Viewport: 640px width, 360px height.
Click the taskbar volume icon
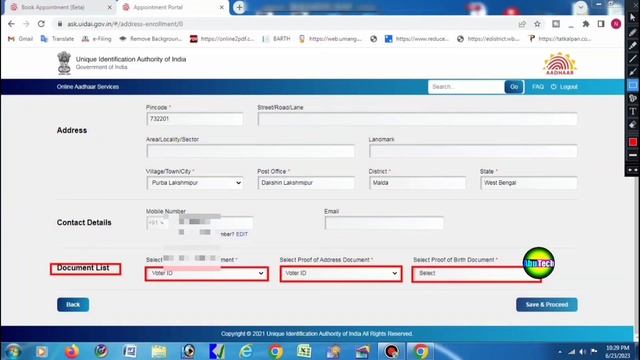click(x=582, y=351)
